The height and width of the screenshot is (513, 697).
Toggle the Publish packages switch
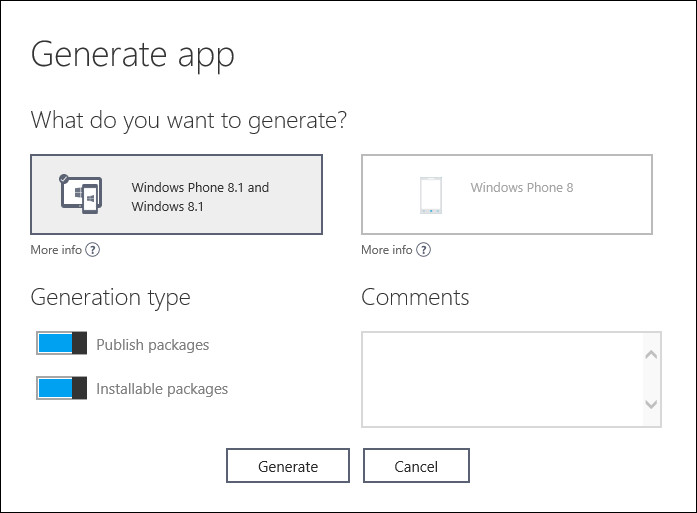pyautogui.click(x=61, y=343)
